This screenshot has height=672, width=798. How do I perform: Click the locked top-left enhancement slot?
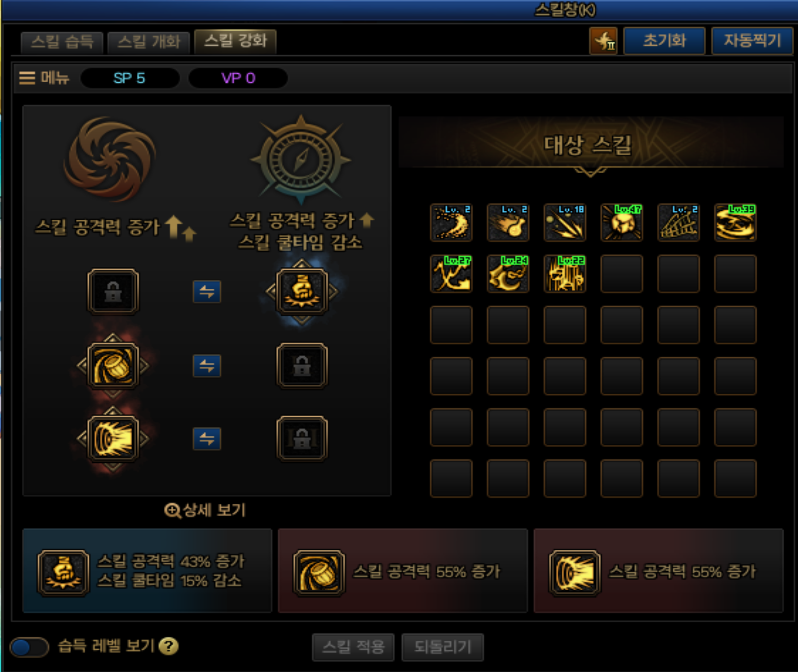(x=113, y=291)
